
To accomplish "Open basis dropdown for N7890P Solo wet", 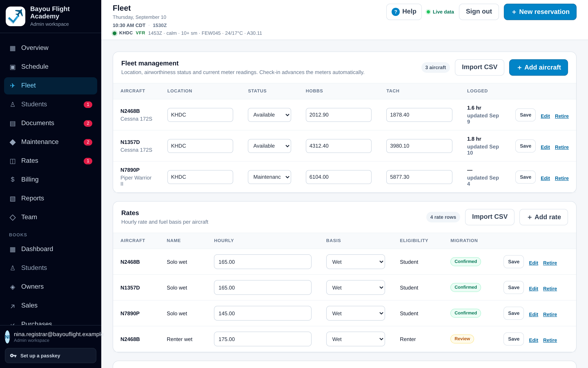I will [x=355, y=313].
